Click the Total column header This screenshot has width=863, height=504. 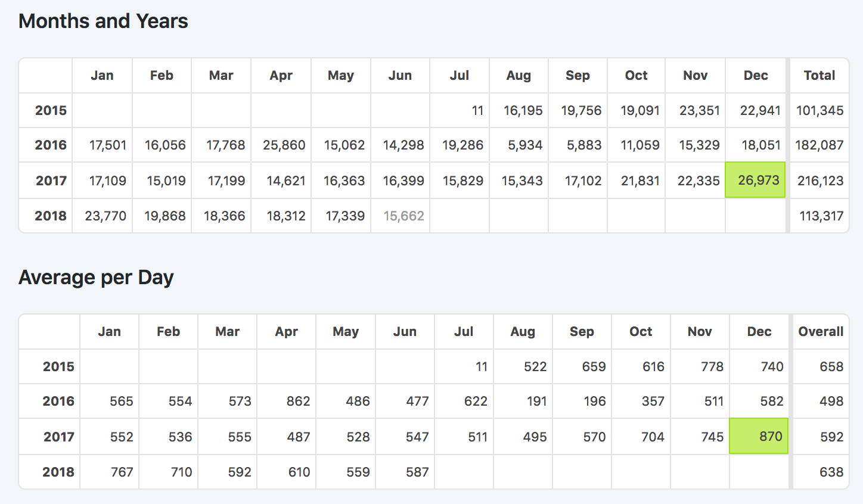coord(819,75)
